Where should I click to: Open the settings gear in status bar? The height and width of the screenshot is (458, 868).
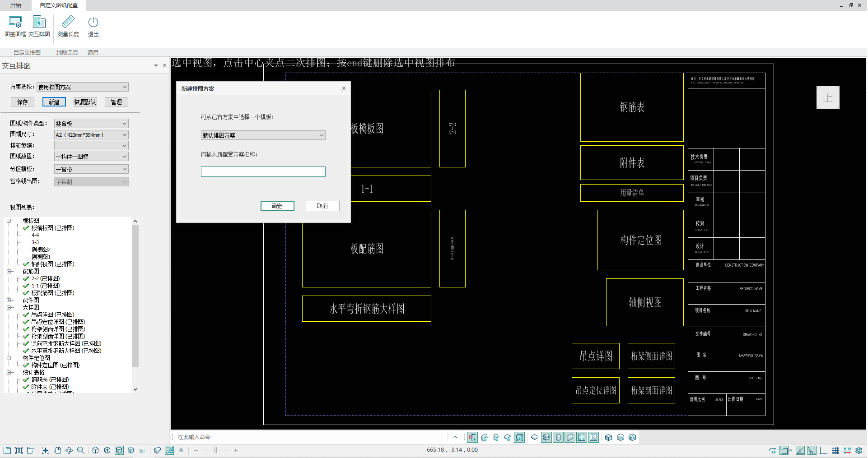(859, 450)
